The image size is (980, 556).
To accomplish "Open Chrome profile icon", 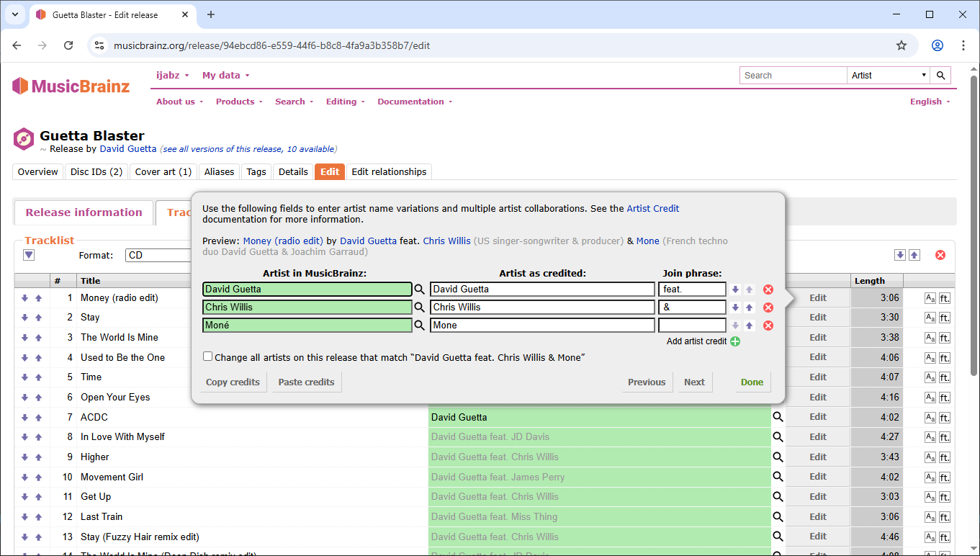I will pos(938,45).
